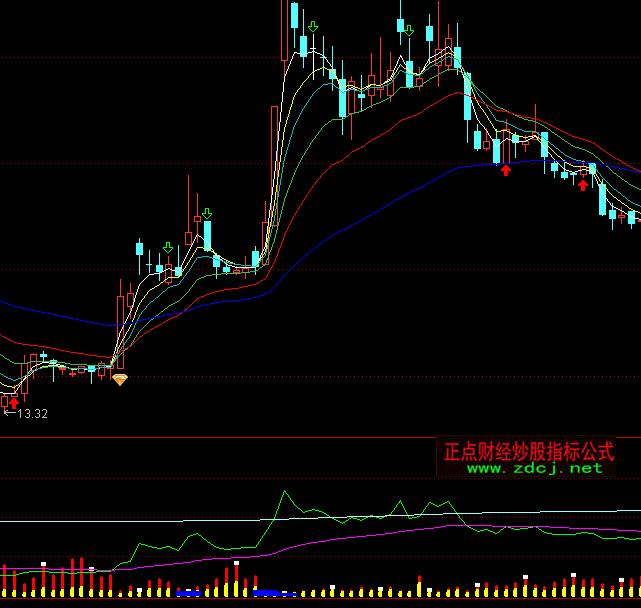The height and width of the screenshot is (608, 641).
Task: Select red up arrow touching the blue average line
Action: (506, 170)
